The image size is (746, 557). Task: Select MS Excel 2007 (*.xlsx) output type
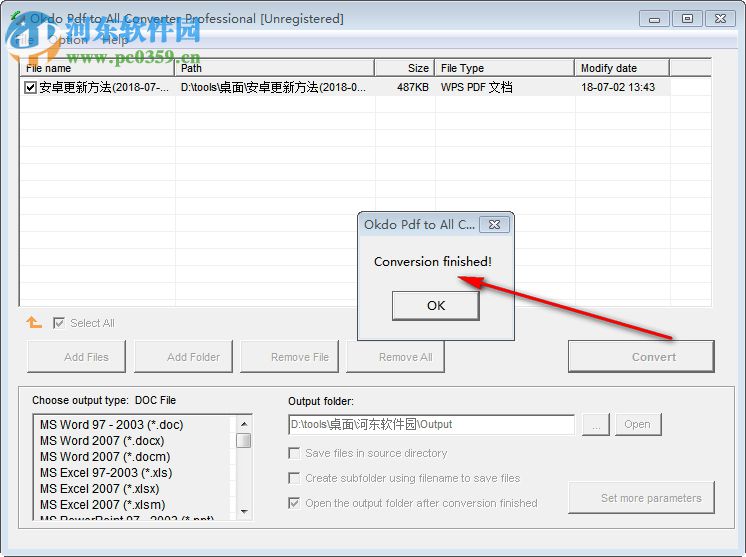click(x=99, y=489)
